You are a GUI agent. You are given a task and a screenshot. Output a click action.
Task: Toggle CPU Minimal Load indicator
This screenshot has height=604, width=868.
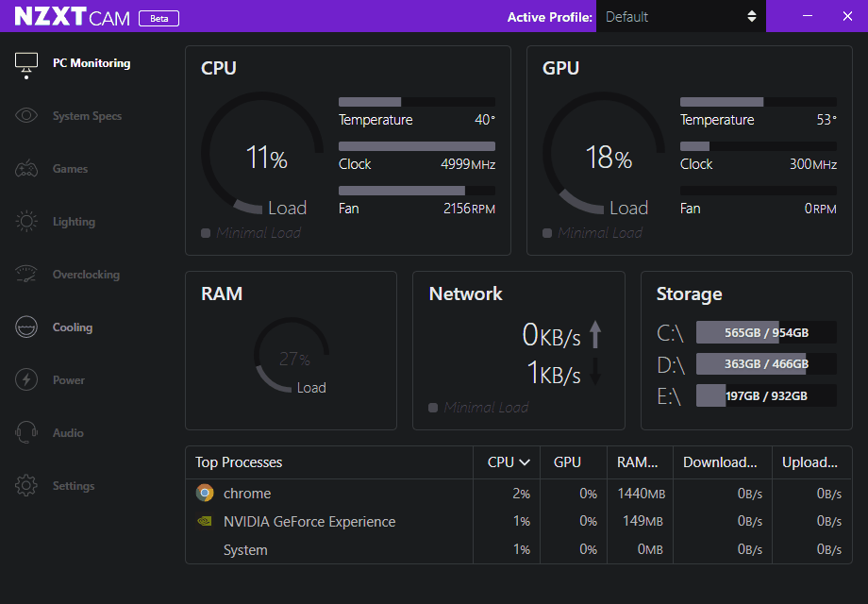click(x=206, y=233)
